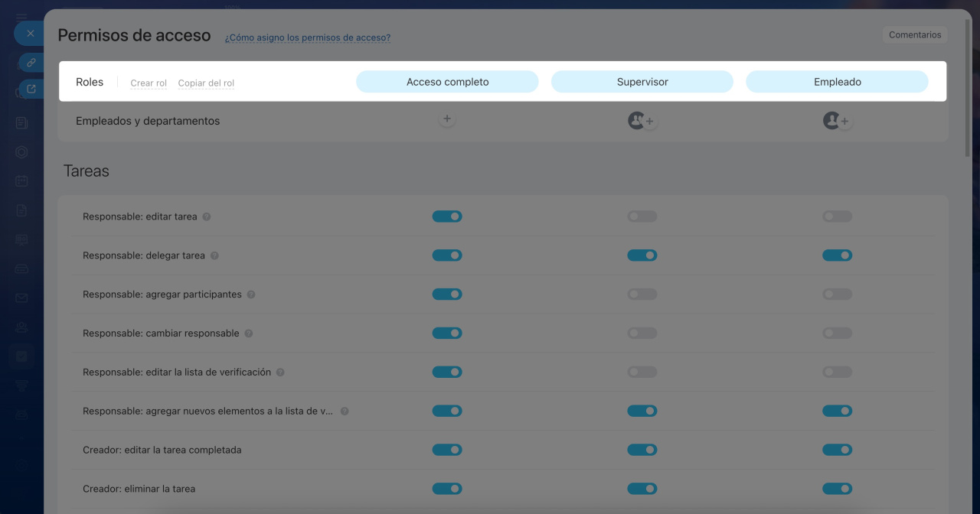This screenshot has height=514, width=980.
Task: Show help for 'editar la lista de verificación'
Action: (280, 372)
